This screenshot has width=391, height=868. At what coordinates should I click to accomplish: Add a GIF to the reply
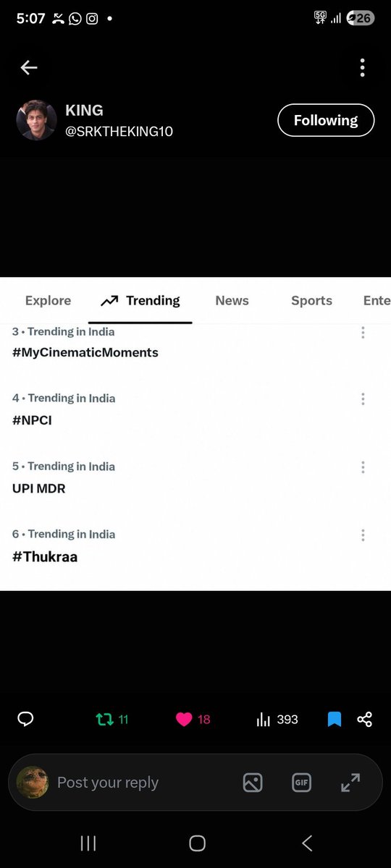tap(301, 782)
